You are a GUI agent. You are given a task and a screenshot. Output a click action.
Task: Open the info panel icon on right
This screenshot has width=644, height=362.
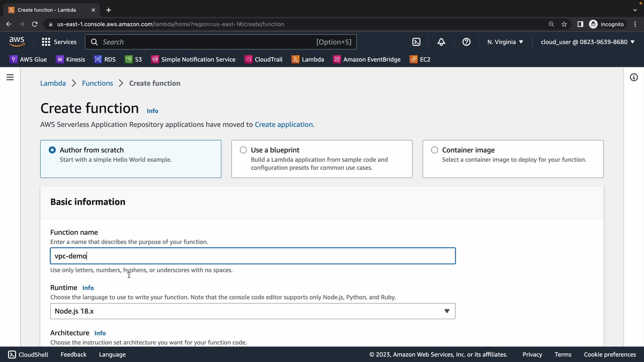tap(634, 77)
